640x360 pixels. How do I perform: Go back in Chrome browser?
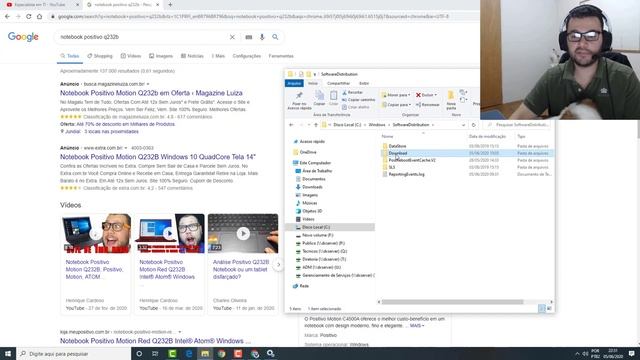pyautogui.click(x=7, y=16)
